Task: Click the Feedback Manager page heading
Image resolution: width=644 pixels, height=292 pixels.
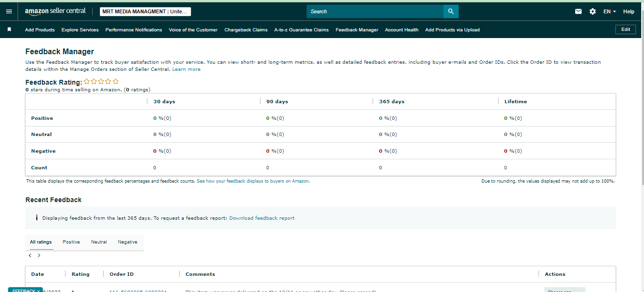Action: (59, 52)
